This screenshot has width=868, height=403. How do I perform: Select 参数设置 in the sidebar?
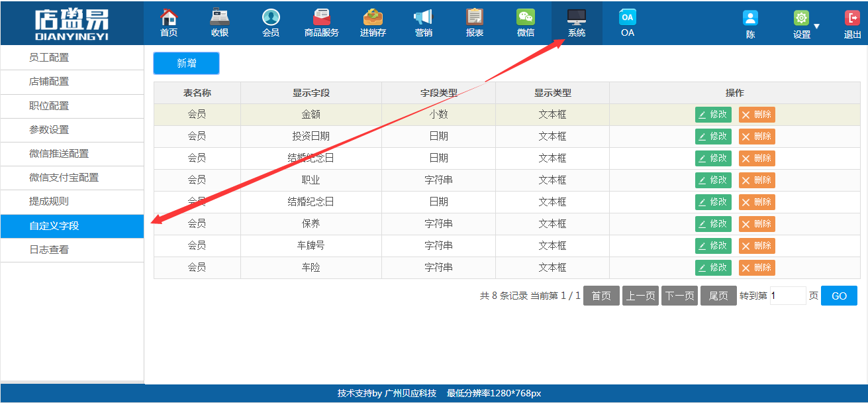pos(72,130)
